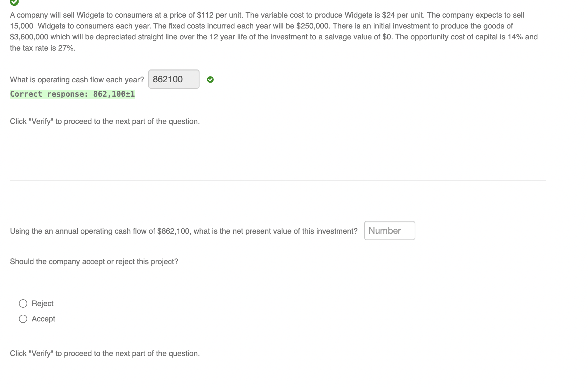Click the Reject option label

click(42, 303)
